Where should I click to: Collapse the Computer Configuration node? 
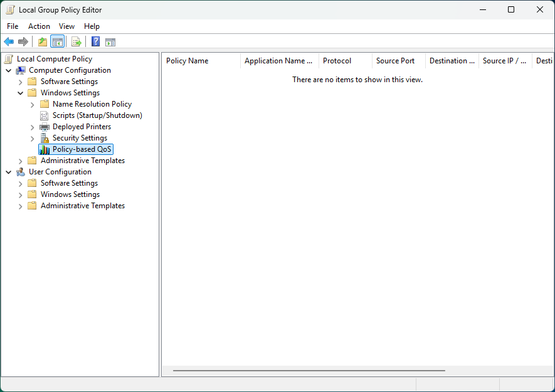pyautogui.click(x=9, y=70)
